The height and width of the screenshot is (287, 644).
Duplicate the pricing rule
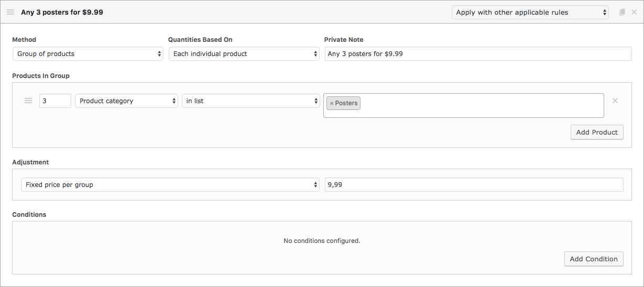click(x=622, y=12)
